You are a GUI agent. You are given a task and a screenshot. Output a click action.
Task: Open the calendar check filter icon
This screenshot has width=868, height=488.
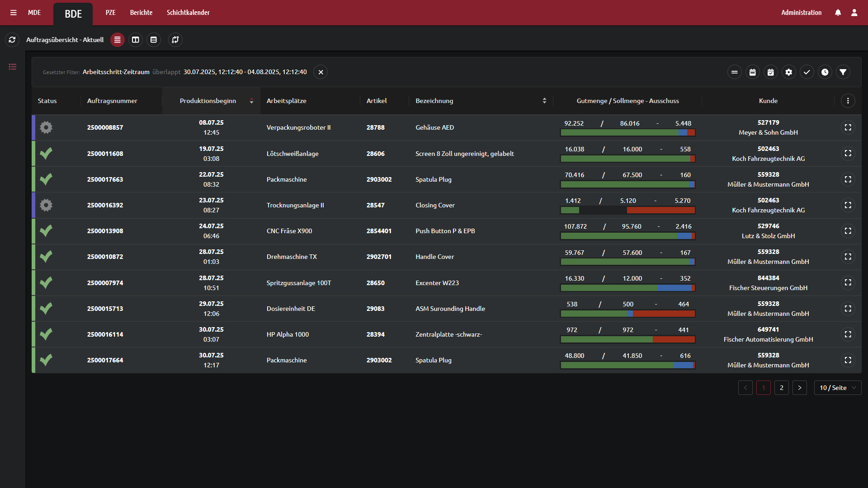771,72
